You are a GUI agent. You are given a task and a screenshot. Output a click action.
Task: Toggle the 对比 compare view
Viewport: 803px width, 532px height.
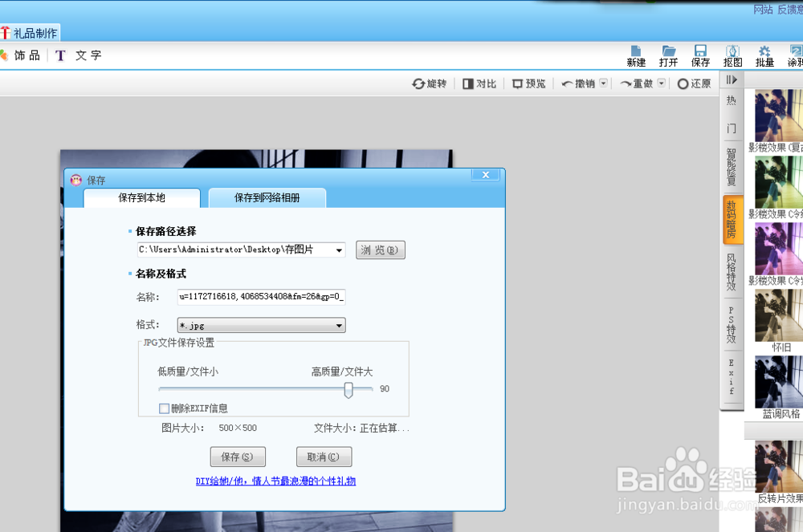pyautogui.click(x=479, y=83)
